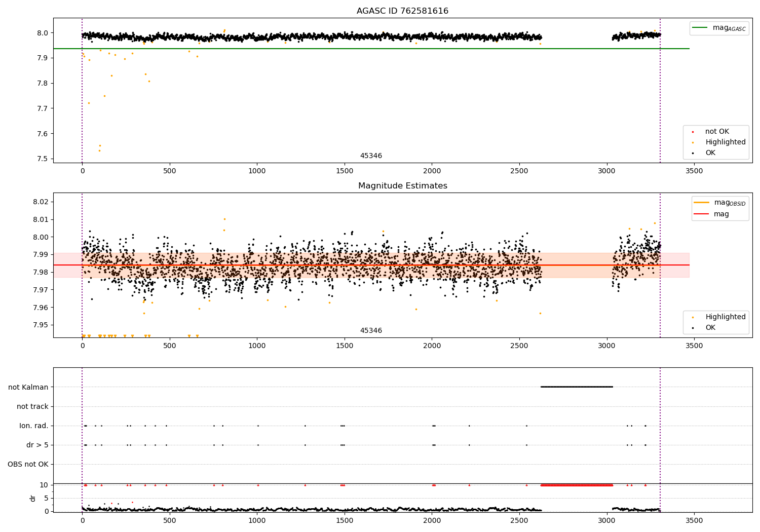The width and height of the screenshot is (760, 532).
Task: Click the orange mag OBSID legend entry
Action: point(702,203)
